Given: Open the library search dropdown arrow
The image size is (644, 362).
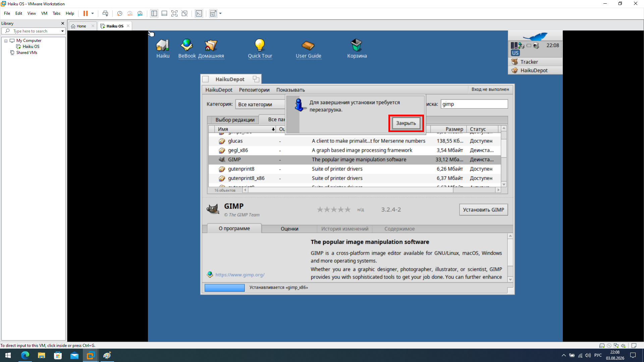Looking at the screenshot, I should click(62, 31).
